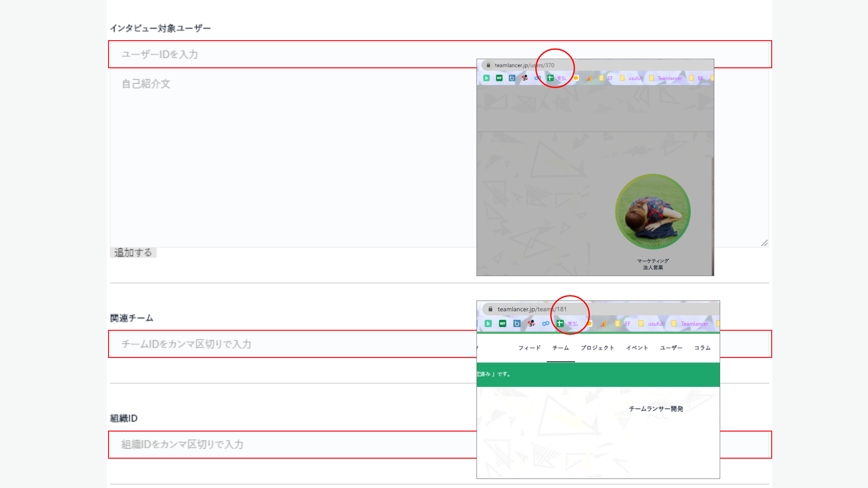Screen dimensions: 868x488
Task: Click the lock icon beside teamlancer.jp/teams/181
Action: pyautogui.click(x=491, y=309)
